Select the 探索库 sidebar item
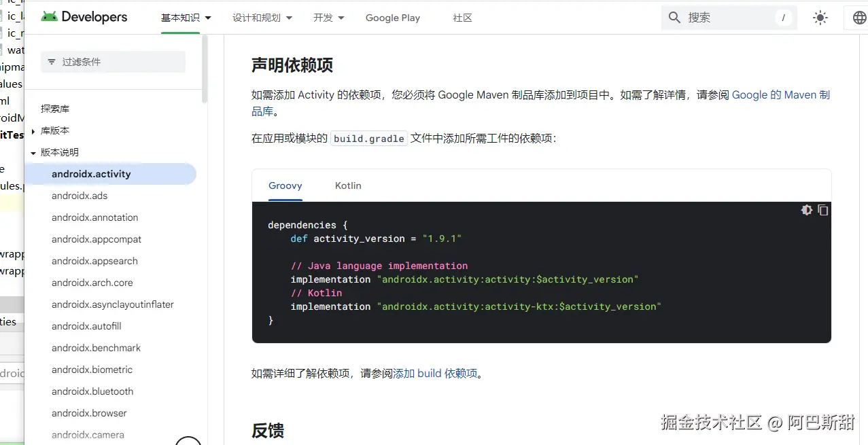868x445 pixels. pyautogui.click(x=55, y=109)
